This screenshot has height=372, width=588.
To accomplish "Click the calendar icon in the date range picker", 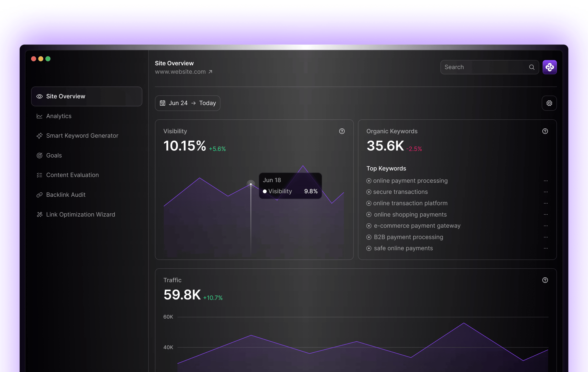I will pyautogui.click(x=162, y=103).
